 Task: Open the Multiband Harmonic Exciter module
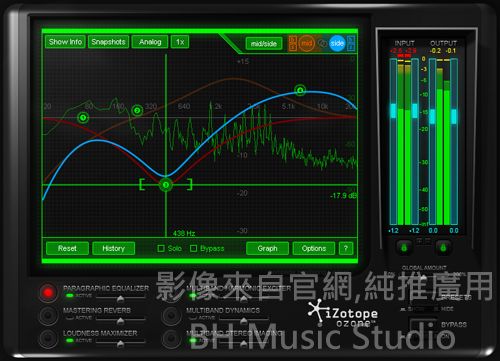171,293
